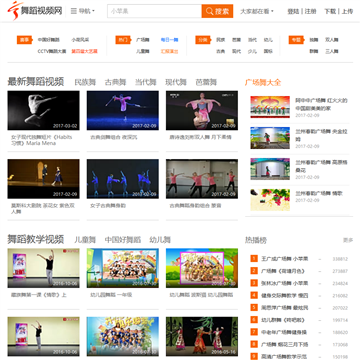The height and width of the screenshot is (360, 360).
Task: Click the search input field with 小苹果 placeholder
Action: tap(154, 11)
